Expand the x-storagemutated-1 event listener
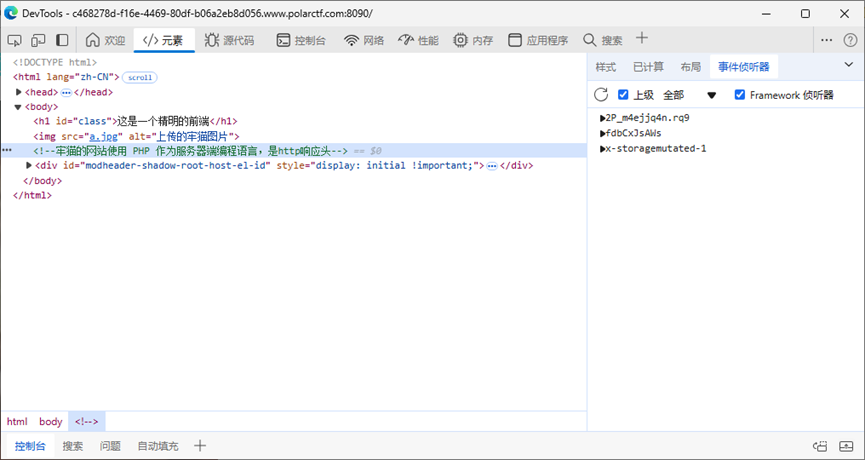 pos(602,149)
